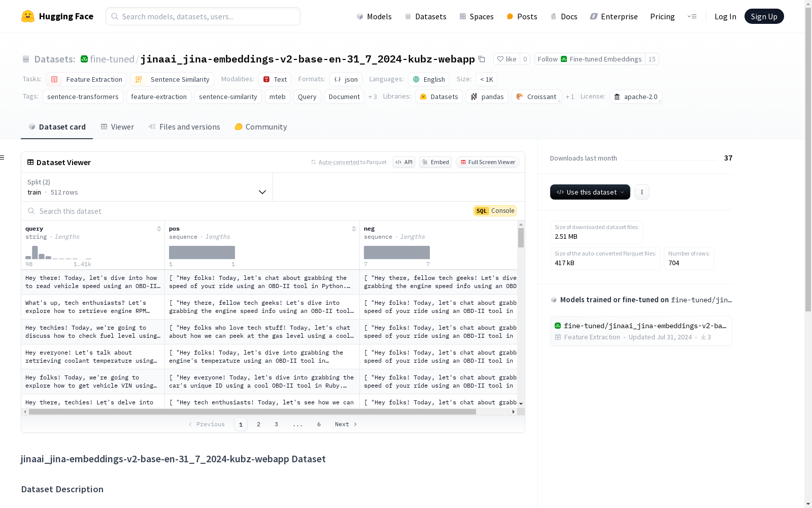Open the Use this dataset dropdown
Screen dimensions: 812x508
[590, 192]
